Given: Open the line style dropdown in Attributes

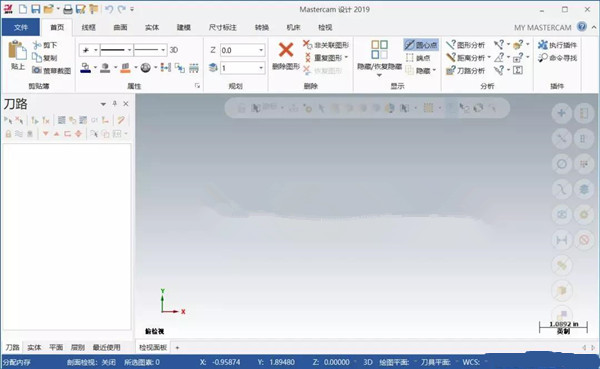Looking at the screenshot, I should pos(129,50).
